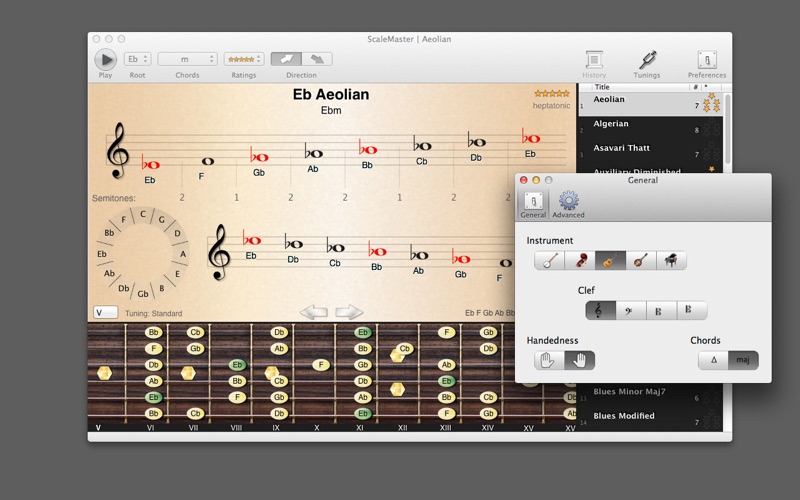Screen dimensions: 800x500
Task: Switch to the General preferences tab
Action: (533, 205)
